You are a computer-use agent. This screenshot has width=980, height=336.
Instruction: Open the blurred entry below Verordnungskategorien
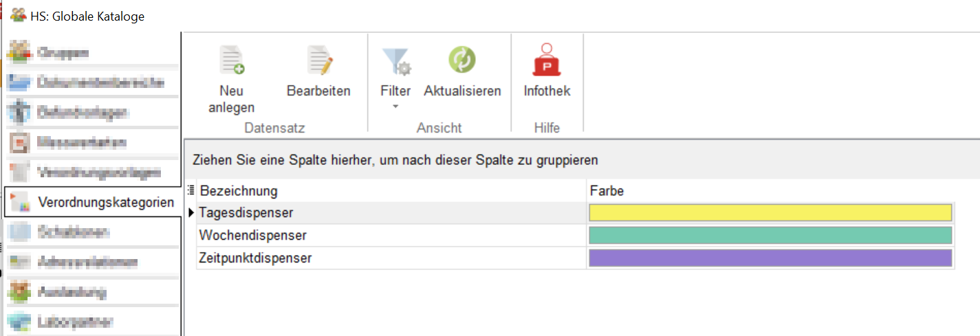coord(75,232)
